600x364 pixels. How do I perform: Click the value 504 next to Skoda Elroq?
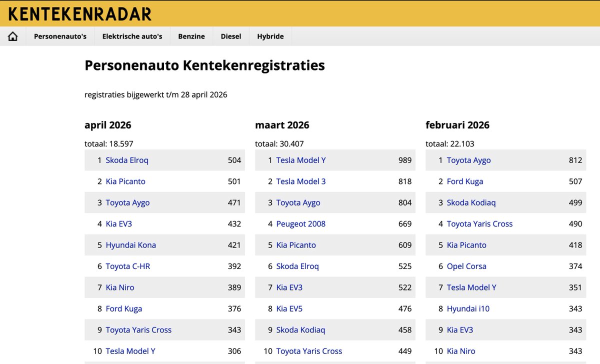pos(234,160)
